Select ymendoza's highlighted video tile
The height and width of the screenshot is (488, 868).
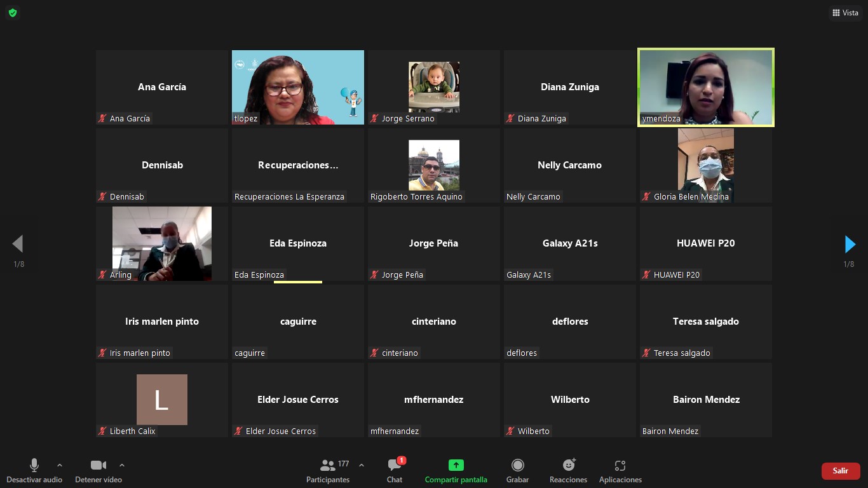(x=705, y=88)
